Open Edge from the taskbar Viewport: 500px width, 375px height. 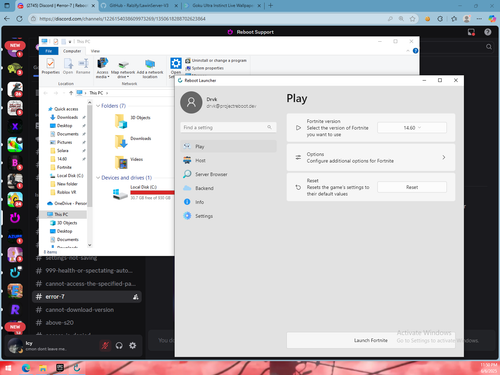26,368
